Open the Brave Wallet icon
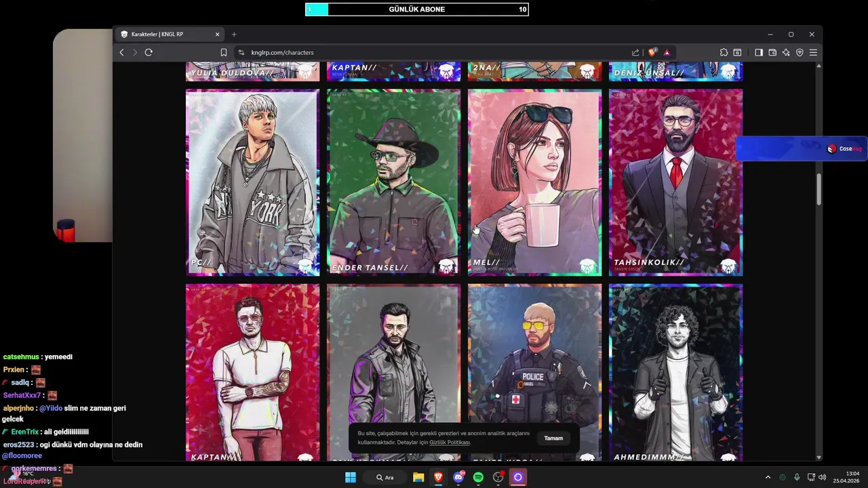 click(772, 52)
